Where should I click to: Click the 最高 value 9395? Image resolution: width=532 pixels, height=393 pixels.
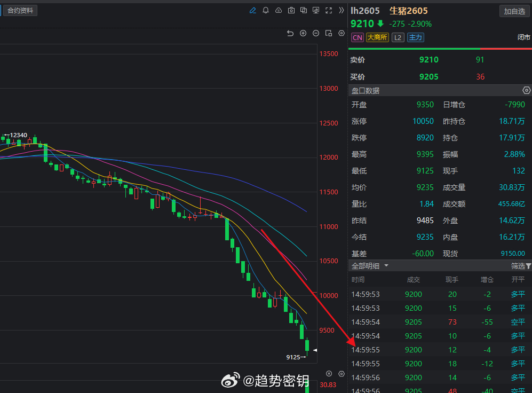(x=425, y=154)
